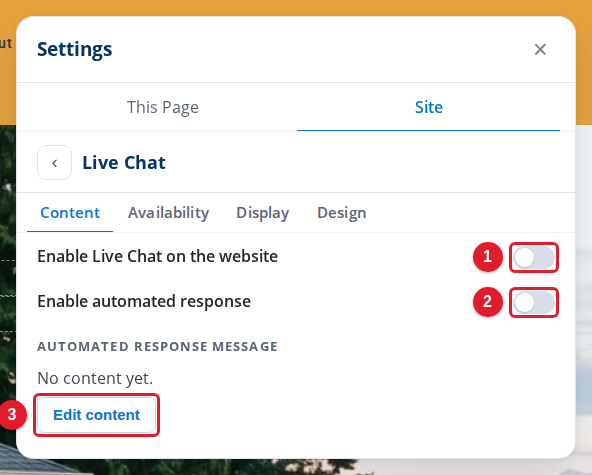Click the 'Enable Live Chat on the website' label
592x475 pixels.
pyautogui.click(x=157, y=257)
